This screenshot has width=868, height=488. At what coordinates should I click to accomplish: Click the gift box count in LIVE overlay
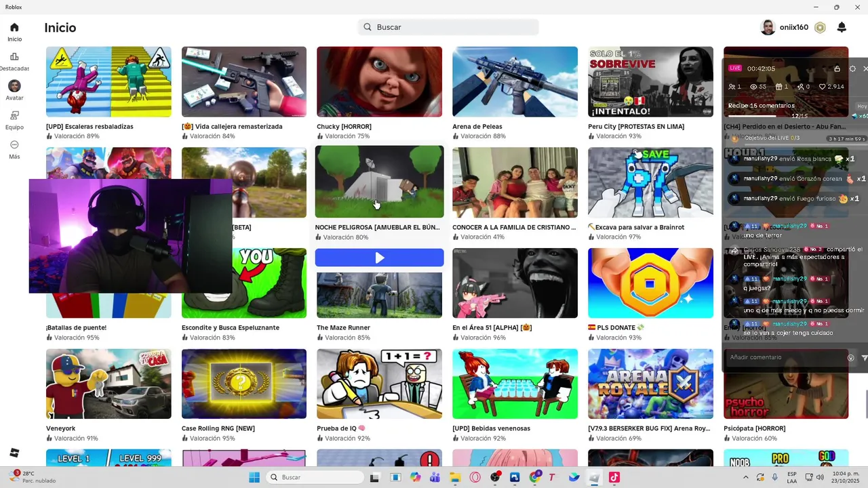781,87
